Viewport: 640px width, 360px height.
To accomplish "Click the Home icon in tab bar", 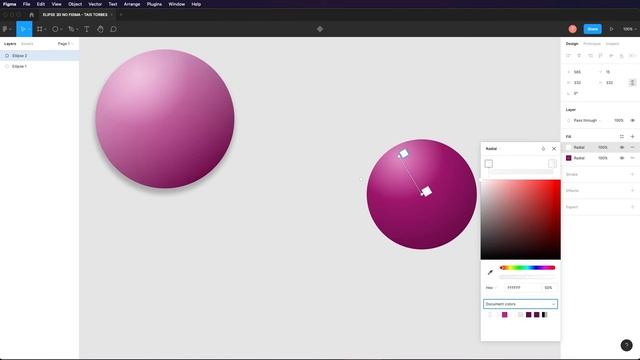I will [31, 15].
